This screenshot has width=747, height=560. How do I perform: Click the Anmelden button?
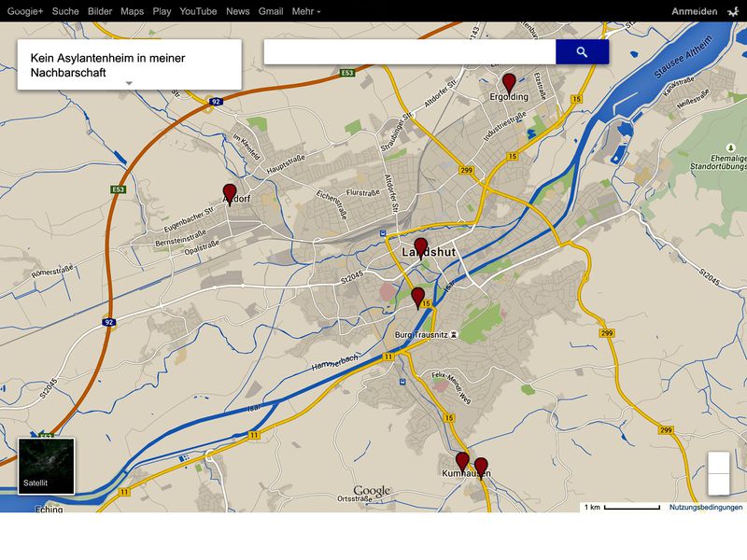click(x=694, y=11)
